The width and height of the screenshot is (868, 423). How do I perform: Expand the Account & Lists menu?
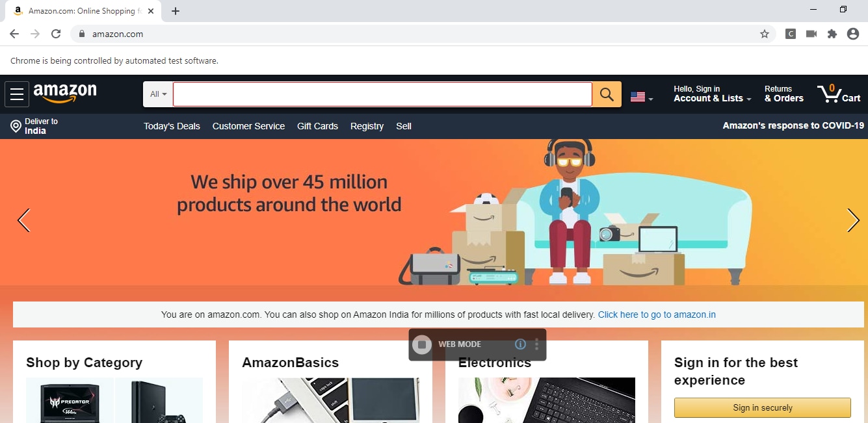(x=713, y=94)
